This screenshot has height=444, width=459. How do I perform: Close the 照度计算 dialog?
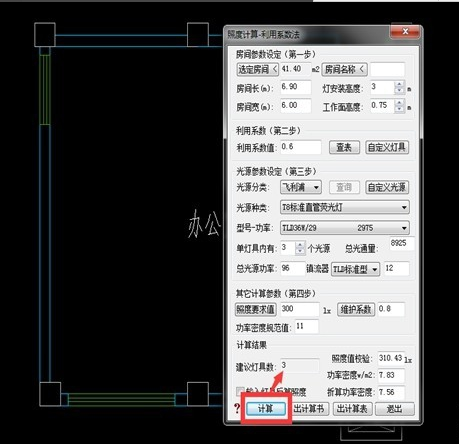click(405, 32)
